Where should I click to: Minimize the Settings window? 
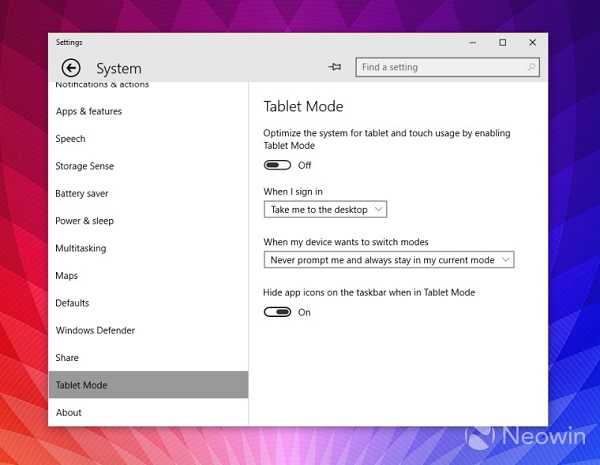473,42
